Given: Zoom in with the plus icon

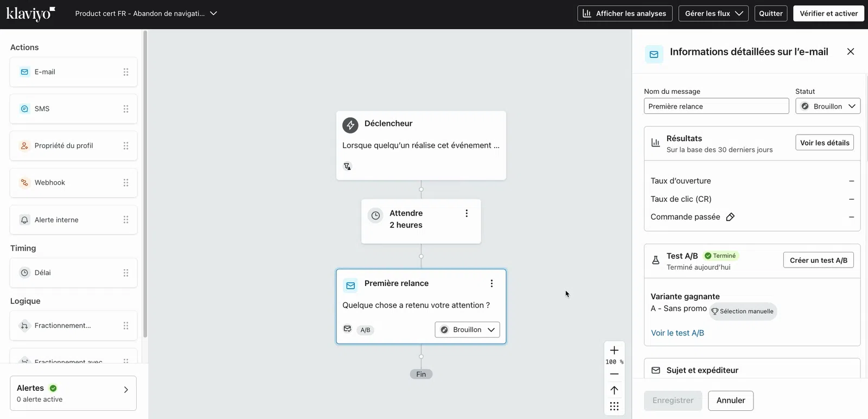Looking at the screenshot, I should 614,350.
